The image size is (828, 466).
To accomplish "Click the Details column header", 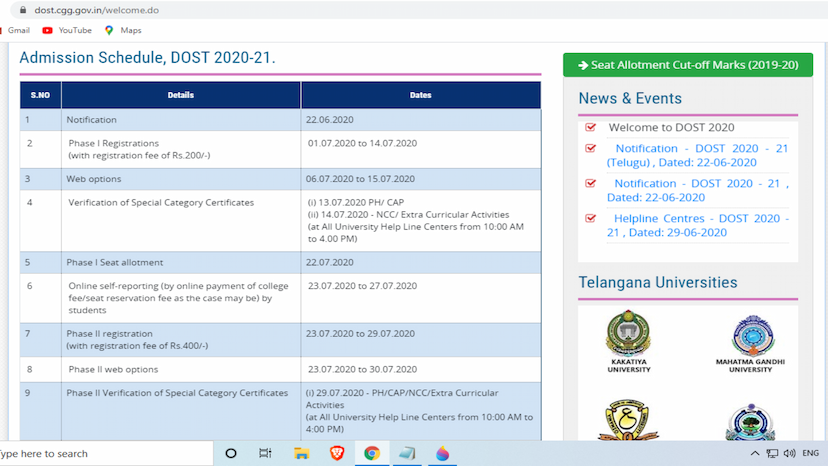I will [x=181, y=95].
